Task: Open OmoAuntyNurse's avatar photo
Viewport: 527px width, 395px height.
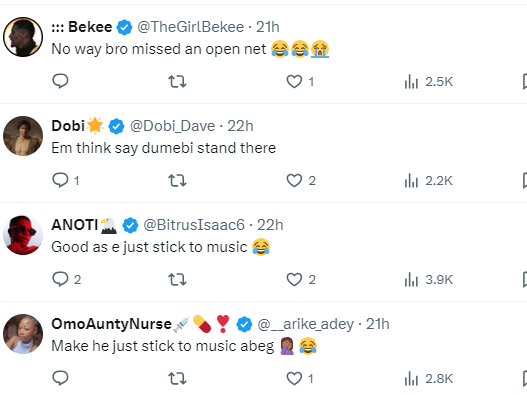Action: [23, 334]
